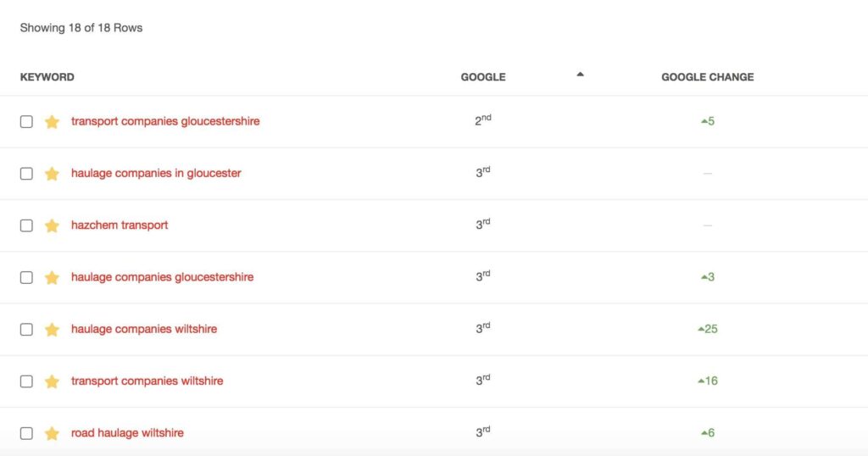The height and width of the screenshot is (456, 868).
Task: Open the transport companies wiltshire keyword link
Action: pyautogui.click(x=147, y=381)
